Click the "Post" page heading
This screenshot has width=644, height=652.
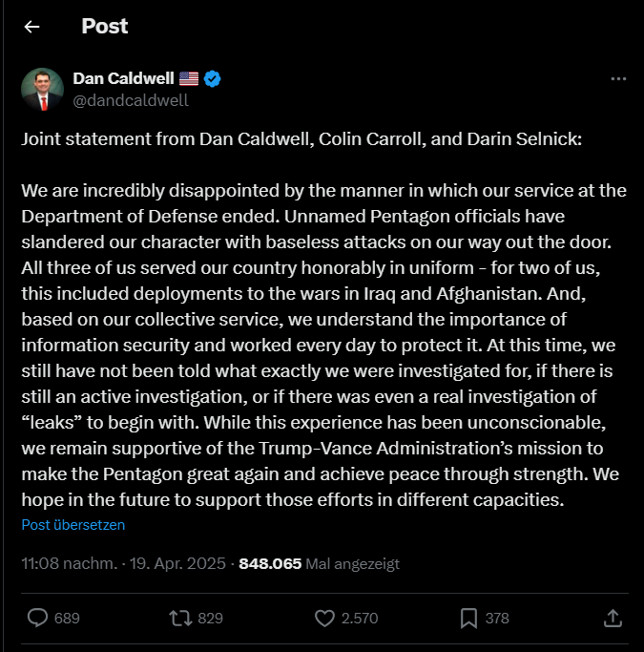[105, 27]
